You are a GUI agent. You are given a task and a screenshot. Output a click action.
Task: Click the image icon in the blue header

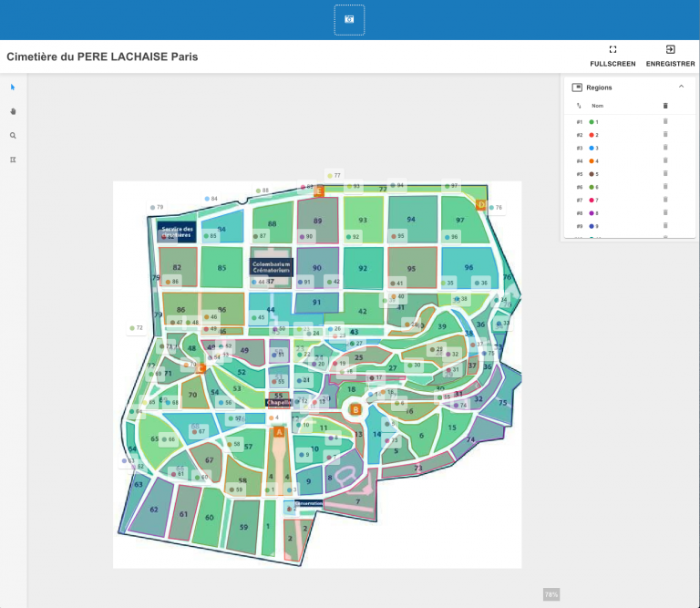pyautogui.click(x=349, y=19)
